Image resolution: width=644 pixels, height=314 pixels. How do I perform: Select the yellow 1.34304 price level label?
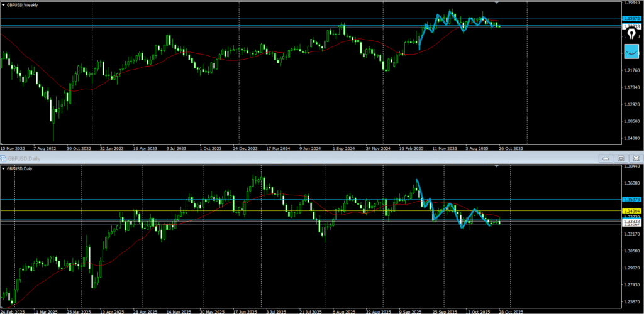[x=632, y=211]
